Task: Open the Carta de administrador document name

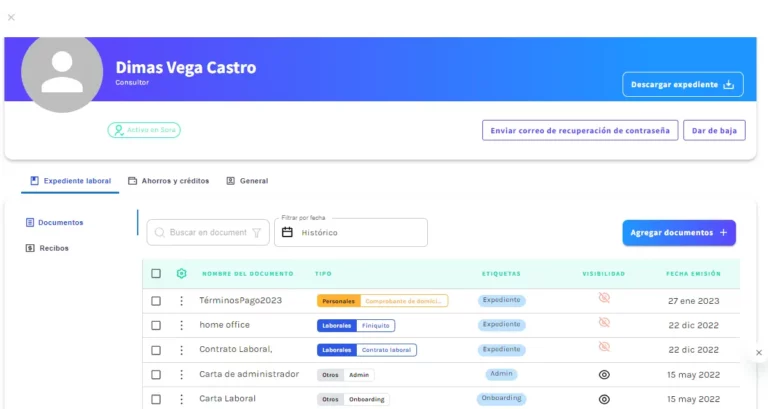Action: (x=249, y=374)
